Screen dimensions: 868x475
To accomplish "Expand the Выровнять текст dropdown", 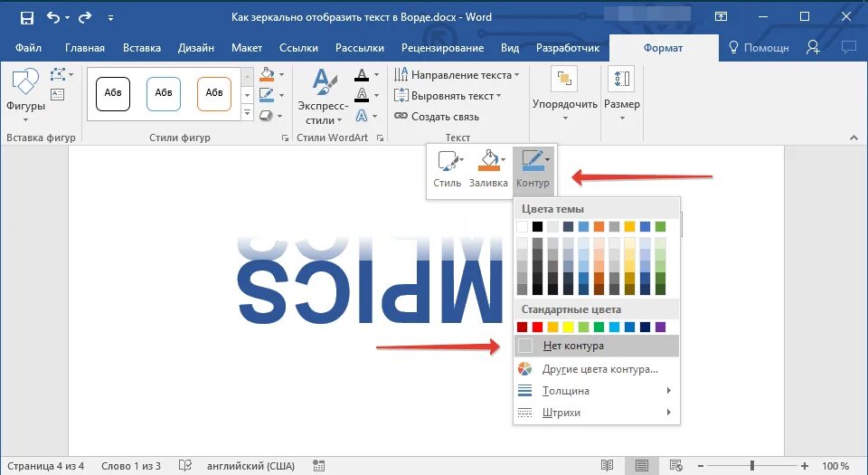I will click(499, 96).
